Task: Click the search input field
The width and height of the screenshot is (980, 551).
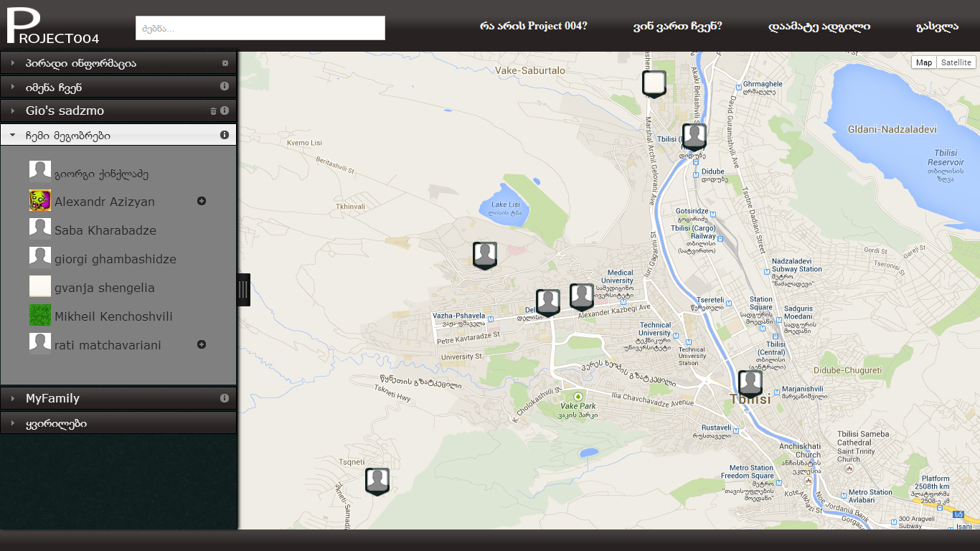Action: coord(260,28)
